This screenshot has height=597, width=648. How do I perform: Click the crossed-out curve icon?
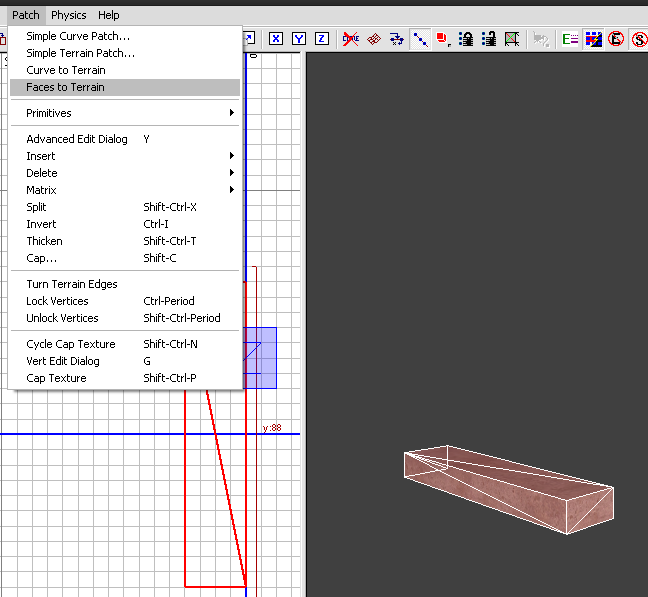tap(350, 39)
